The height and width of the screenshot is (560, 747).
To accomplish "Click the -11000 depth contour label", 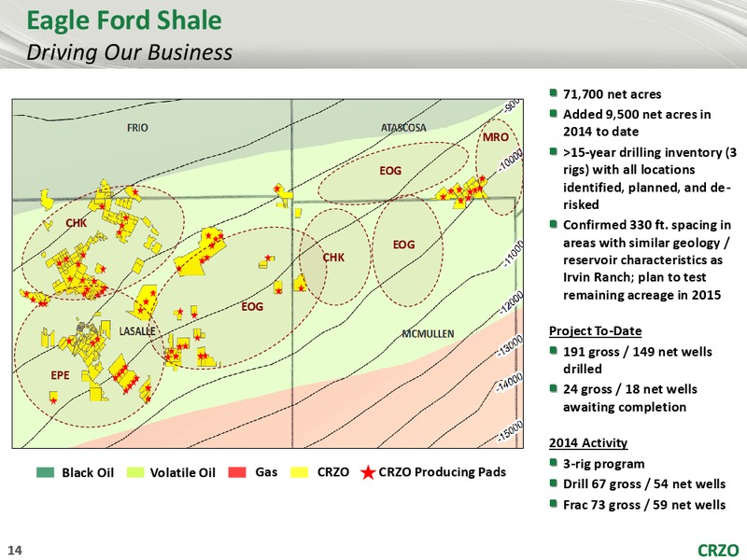I will [513, 253].
